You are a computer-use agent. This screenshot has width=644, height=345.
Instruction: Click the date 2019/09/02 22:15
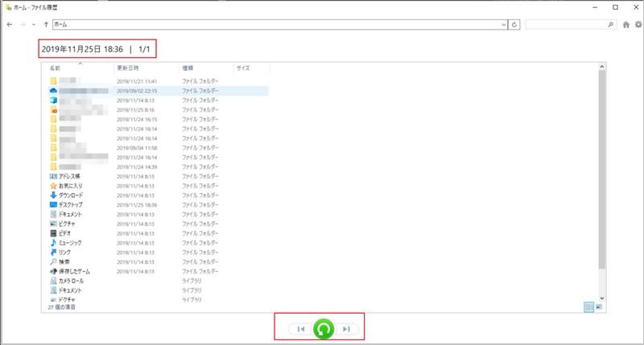tap(137, 91)
